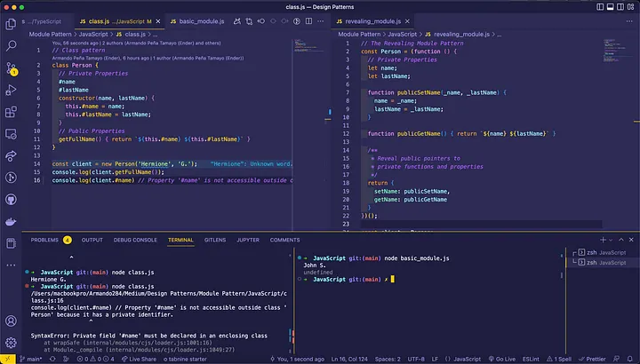Open the Manage gear icon
The image size is (640, 364).
pyautogui.click(x=11, y=343)
